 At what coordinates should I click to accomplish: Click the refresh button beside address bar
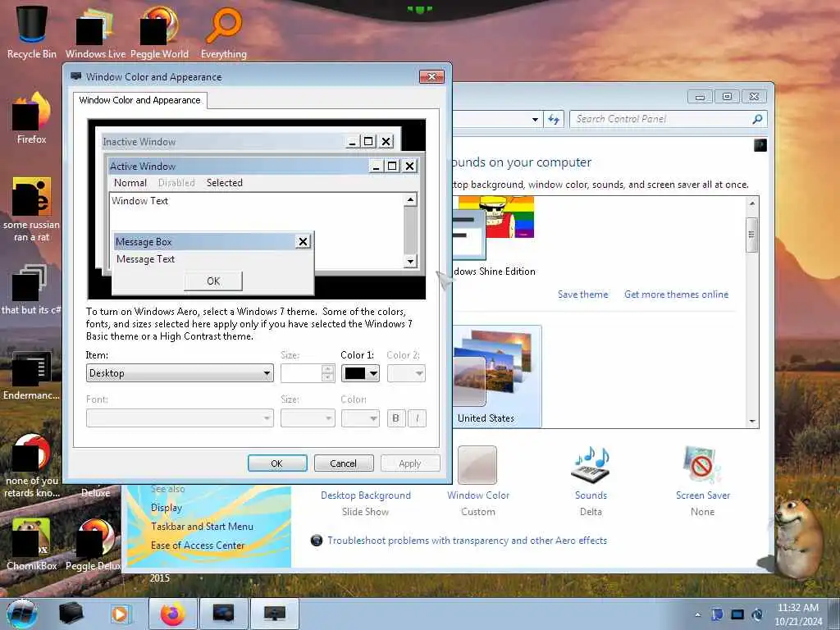[554, 119]
